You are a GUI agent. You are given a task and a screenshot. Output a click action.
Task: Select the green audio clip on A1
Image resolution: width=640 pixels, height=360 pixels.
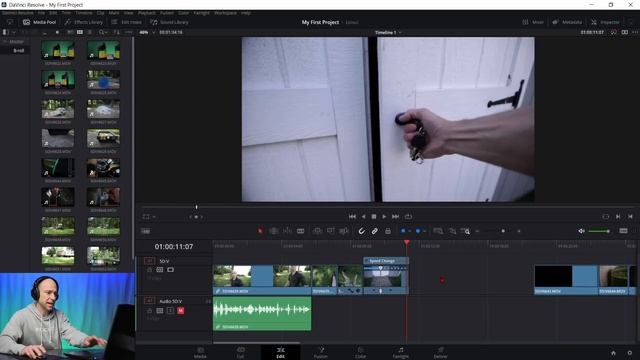tap(262, 313)
